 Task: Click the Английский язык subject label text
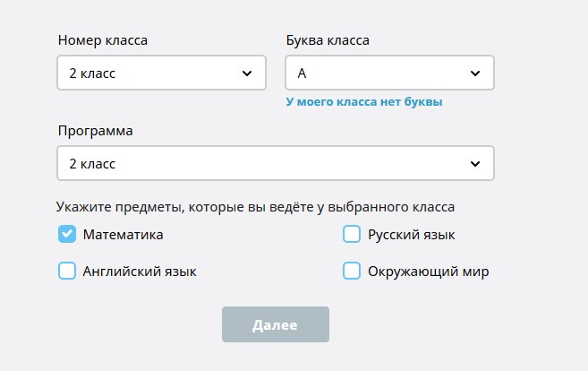point(140,271)
